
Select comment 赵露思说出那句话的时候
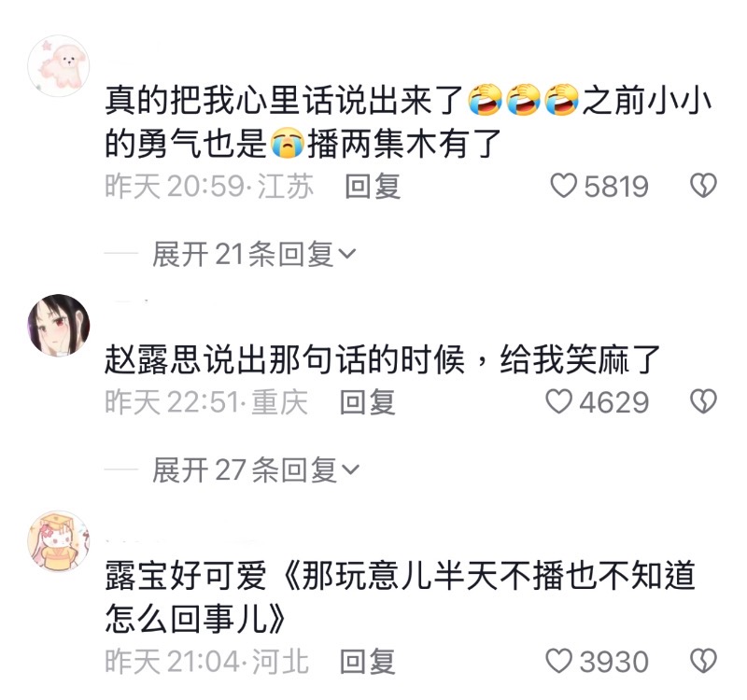click(x=285, y=359)
